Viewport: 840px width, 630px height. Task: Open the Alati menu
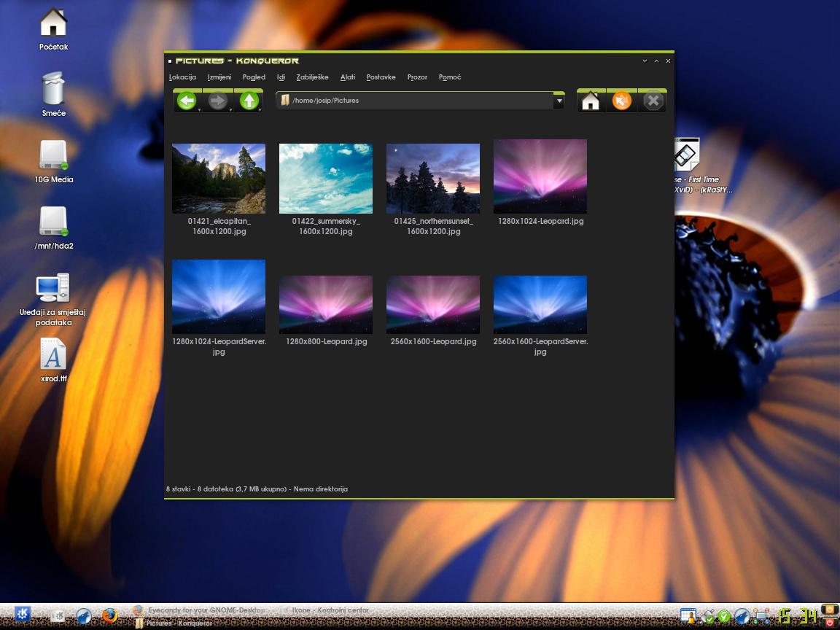click(348, 77)
